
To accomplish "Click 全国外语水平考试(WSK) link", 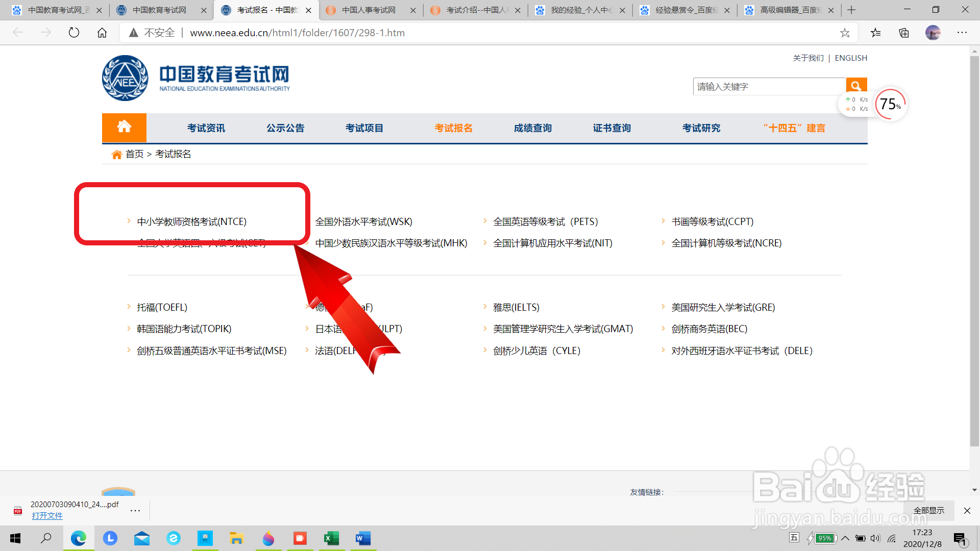I will click(x=364, y=221).
